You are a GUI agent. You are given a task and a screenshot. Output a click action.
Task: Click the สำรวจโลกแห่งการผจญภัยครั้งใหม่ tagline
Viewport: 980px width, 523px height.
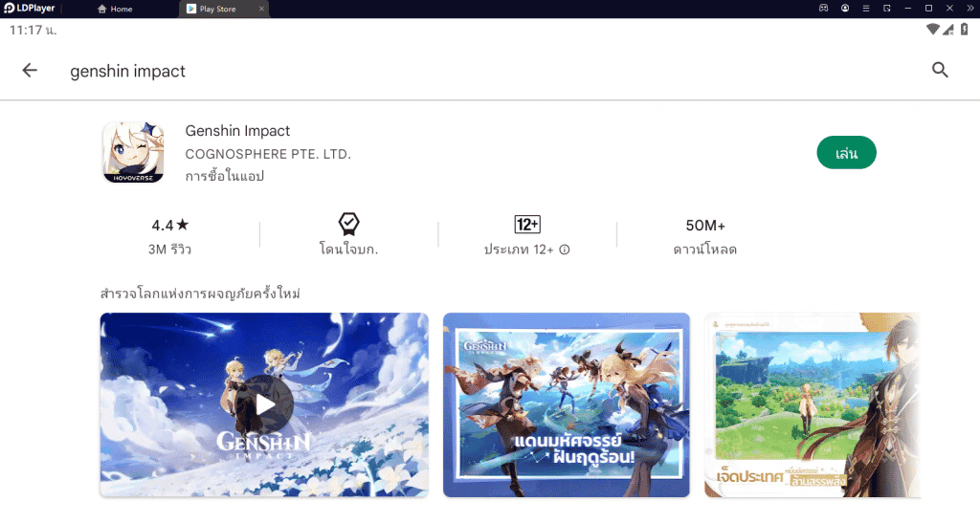tap(200, 294)
